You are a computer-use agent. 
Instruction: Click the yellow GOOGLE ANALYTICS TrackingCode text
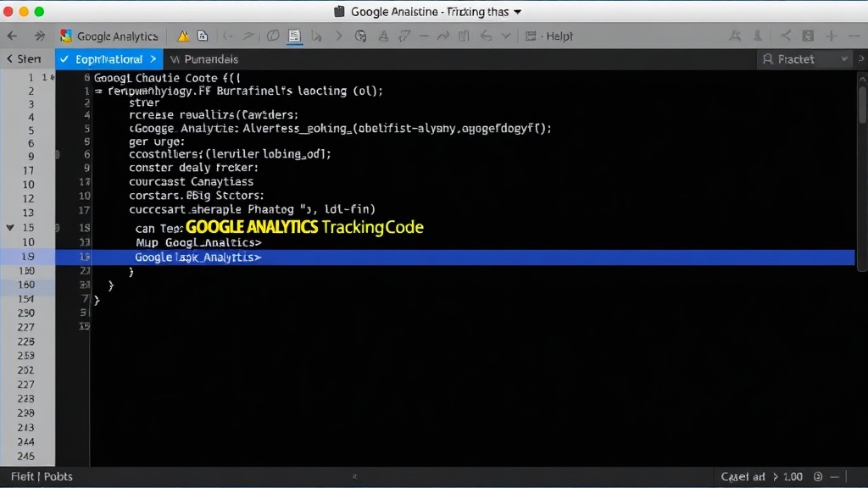pyautogui.click(x=304, y=227)
